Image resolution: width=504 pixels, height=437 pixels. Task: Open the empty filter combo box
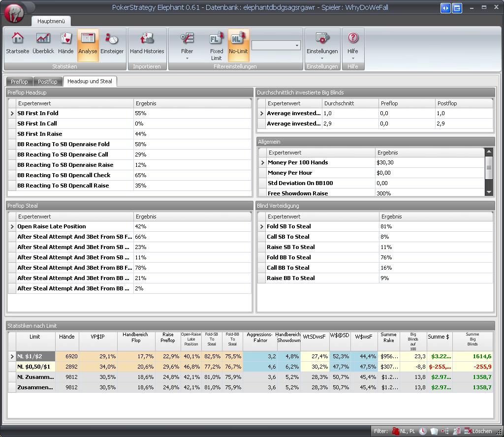tap(276, 45)
